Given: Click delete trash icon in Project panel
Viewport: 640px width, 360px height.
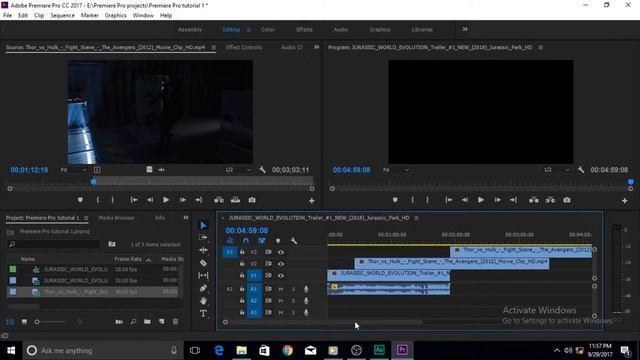Looking at the screenshot, I should pyautogui.click(x=176, y=322).
